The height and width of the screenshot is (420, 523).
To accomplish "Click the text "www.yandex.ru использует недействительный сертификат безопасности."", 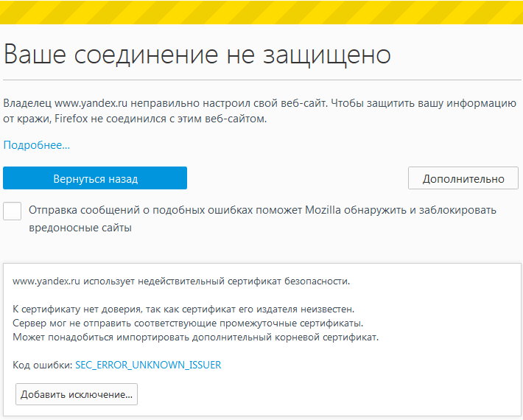I will 181,281.
